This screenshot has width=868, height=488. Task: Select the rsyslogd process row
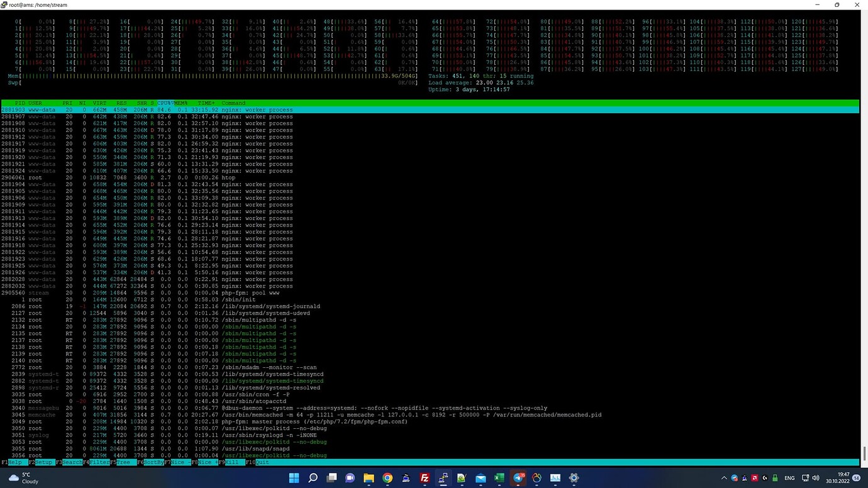click(430, 435)
